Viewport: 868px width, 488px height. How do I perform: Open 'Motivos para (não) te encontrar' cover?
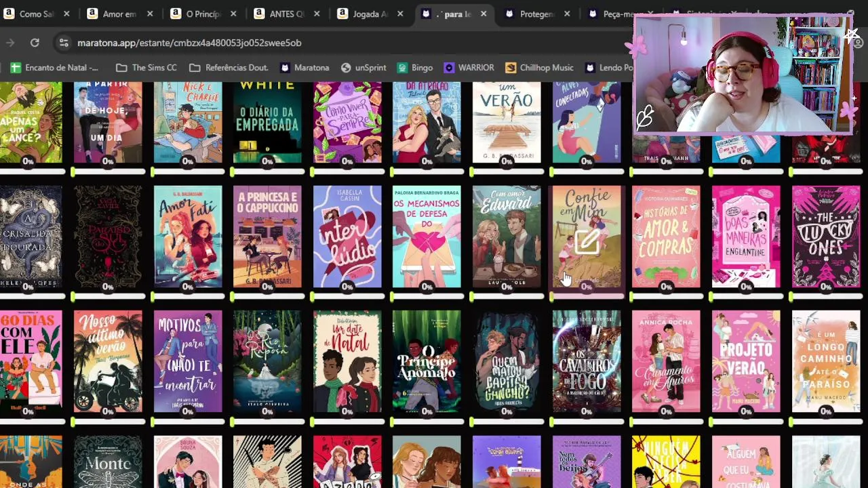188,361
